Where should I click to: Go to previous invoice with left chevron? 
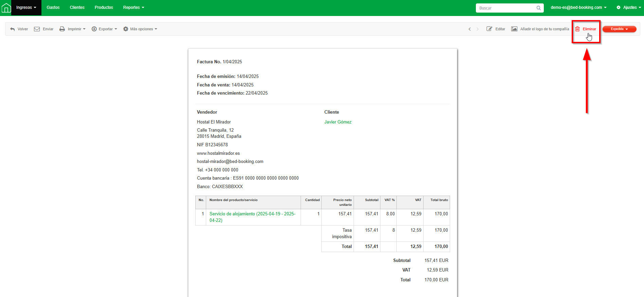click(470, 29)
